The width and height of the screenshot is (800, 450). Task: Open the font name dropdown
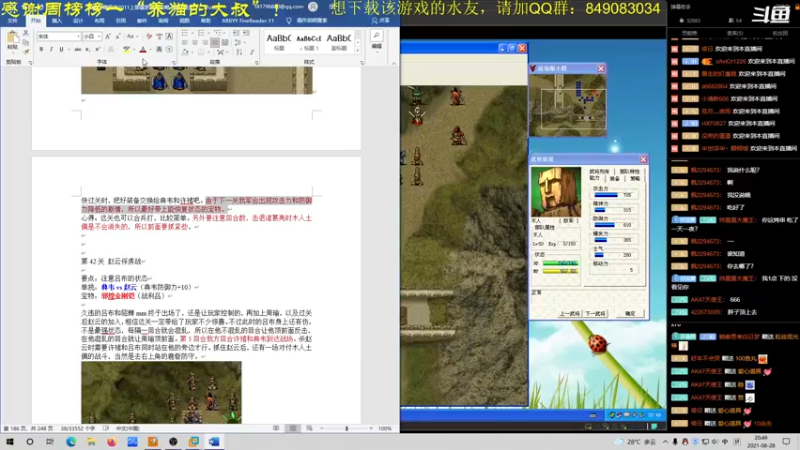(78, 36)
